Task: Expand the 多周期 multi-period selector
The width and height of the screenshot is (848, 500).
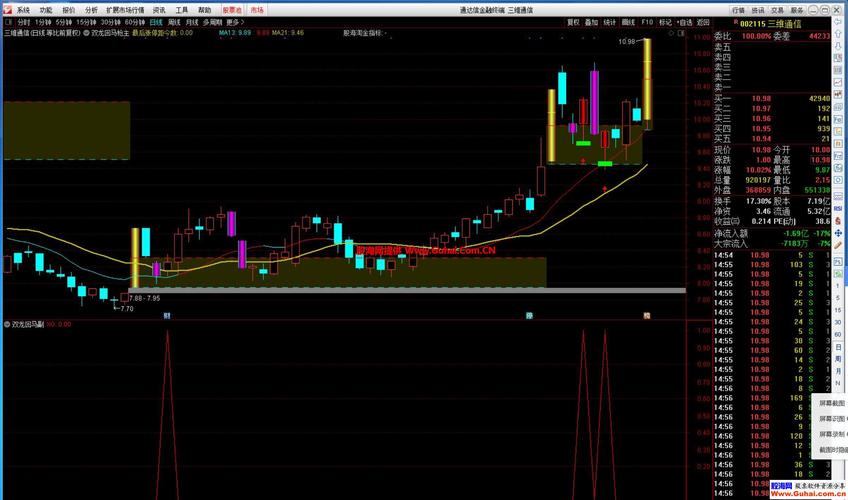Action: pos(213,22)
